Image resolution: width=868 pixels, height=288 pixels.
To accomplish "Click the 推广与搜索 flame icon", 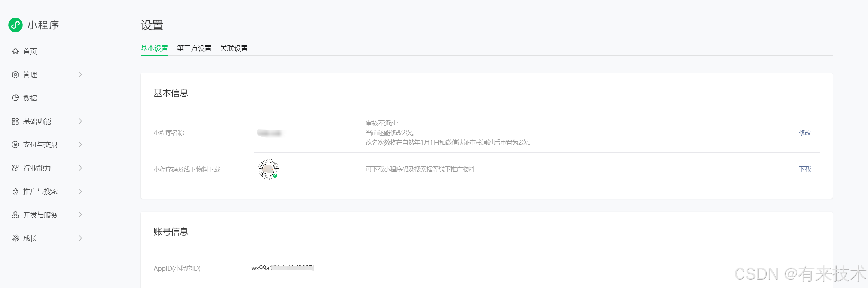I will click(15, 191).
